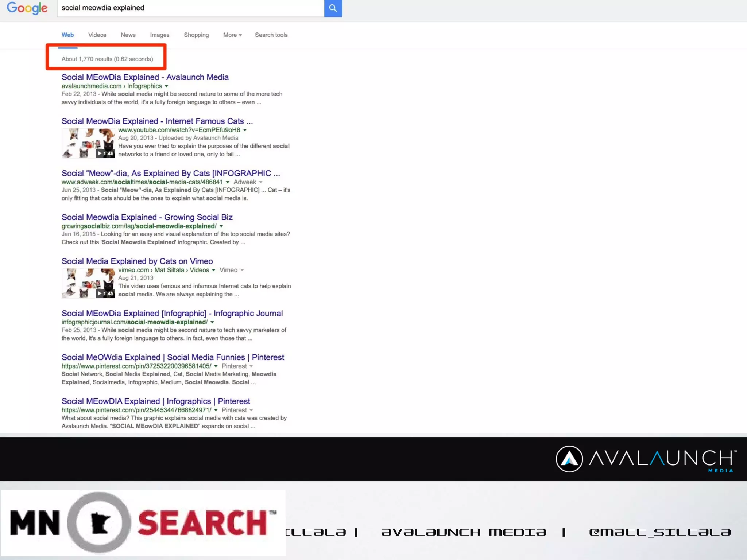The height and width of the screenshot is (560, 747).
Task: Open 'Social MeowDia Explained - Internet Famous Cats' result
Action: pyautogui.click(x=157, y=121)
